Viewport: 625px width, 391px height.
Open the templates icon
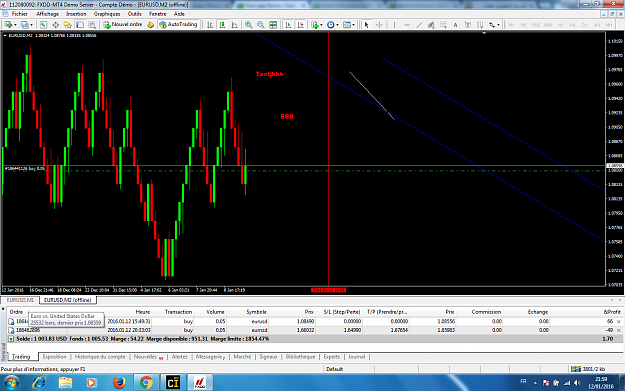click(x=347, y=25)
